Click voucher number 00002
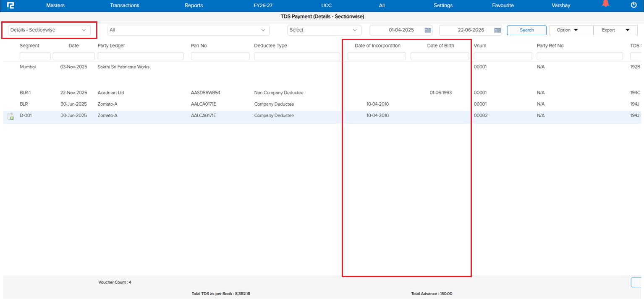The height and width of the screenshot is (299, 644). click(481, 115)
